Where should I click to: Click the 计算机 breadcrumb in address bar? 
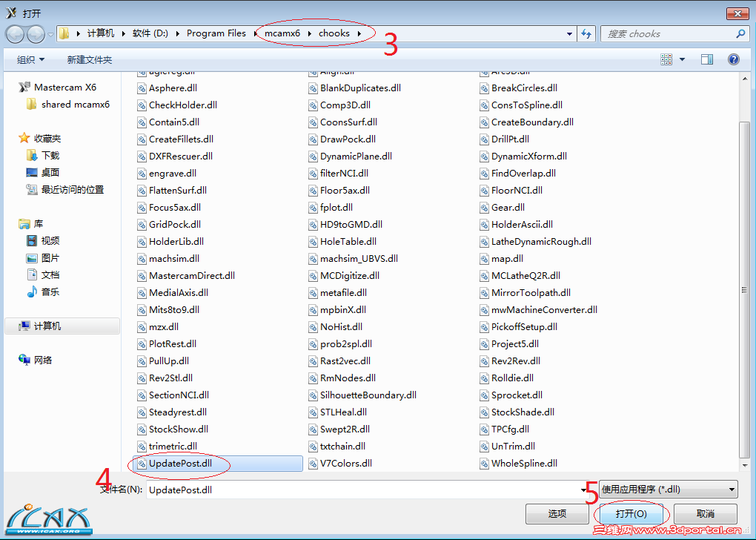101,33
